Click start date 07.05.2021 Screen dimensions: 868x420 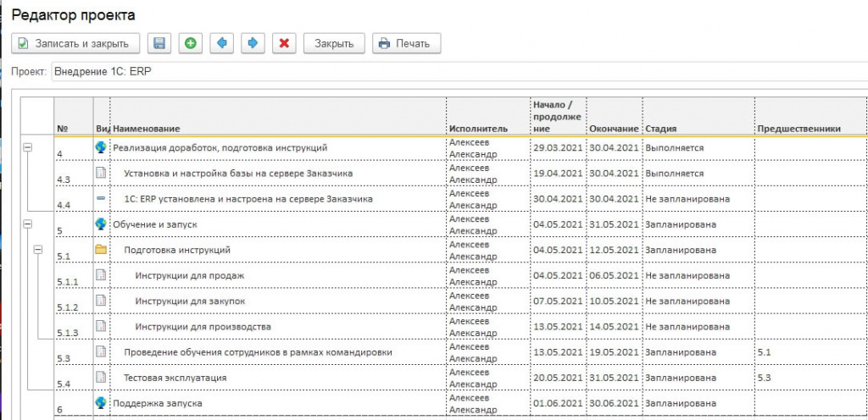coord(558,301)
